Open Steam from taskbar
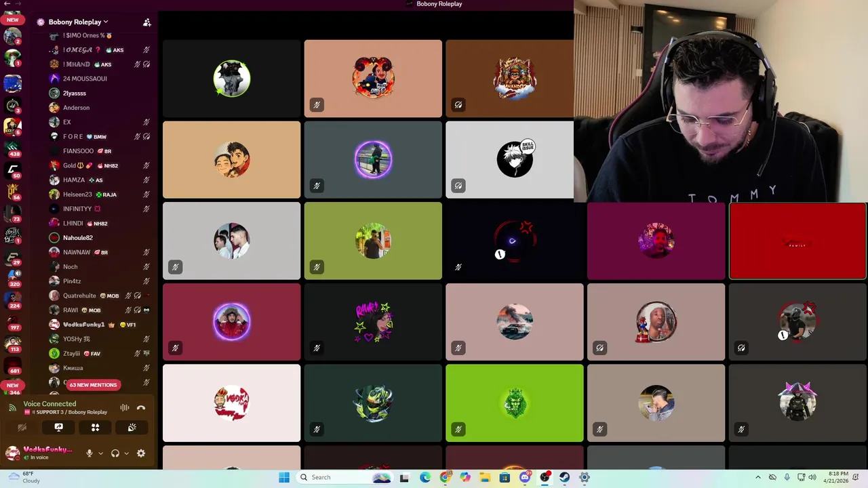The width and height of the screenshot is (868, 488). (564, 477)
